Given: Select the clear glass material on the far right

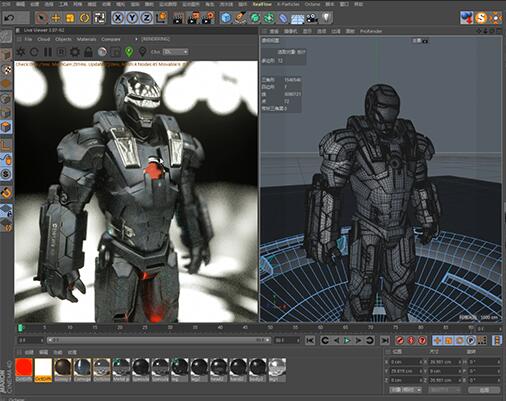Looking at the screenshot, I should tap(277, 369).
